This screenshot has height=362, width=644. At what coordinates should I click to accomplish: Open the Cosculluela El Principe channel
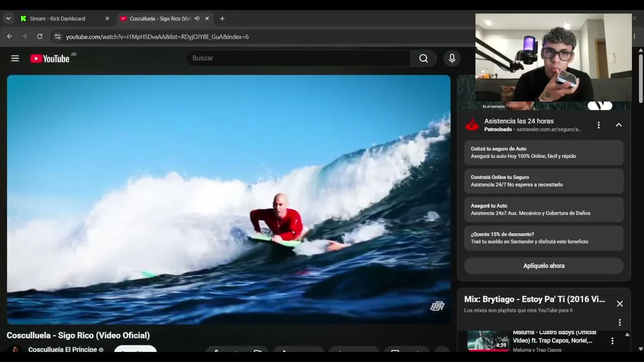tap(62, 349)
